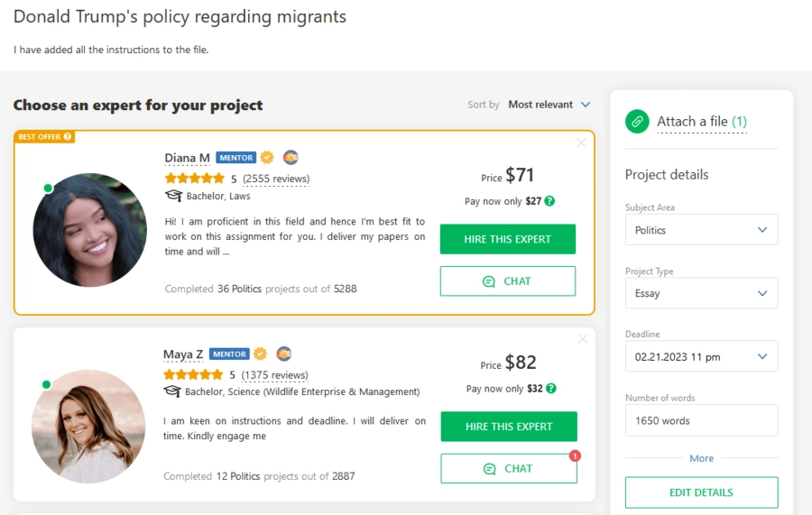Viewport: 812px width, 515px height.
Task: Click the project title about Donald Trump's policy
Action: (x=180, y=16)
